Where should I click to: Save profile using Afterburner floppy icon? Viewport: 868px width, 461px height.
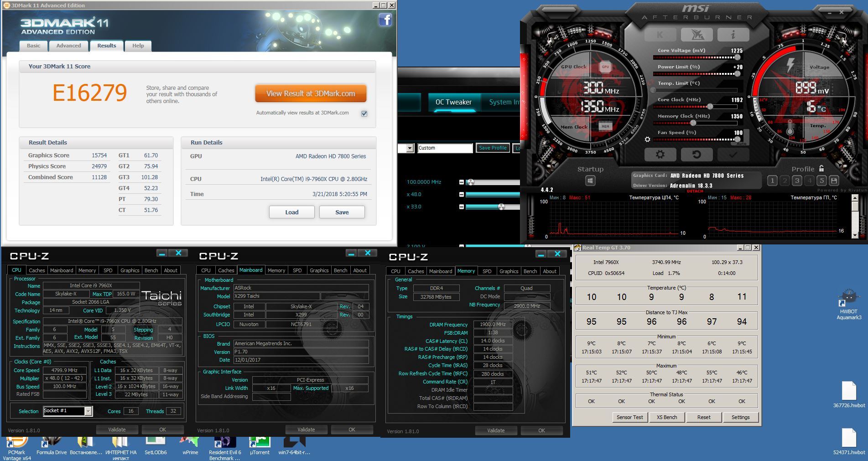(834, 181)
